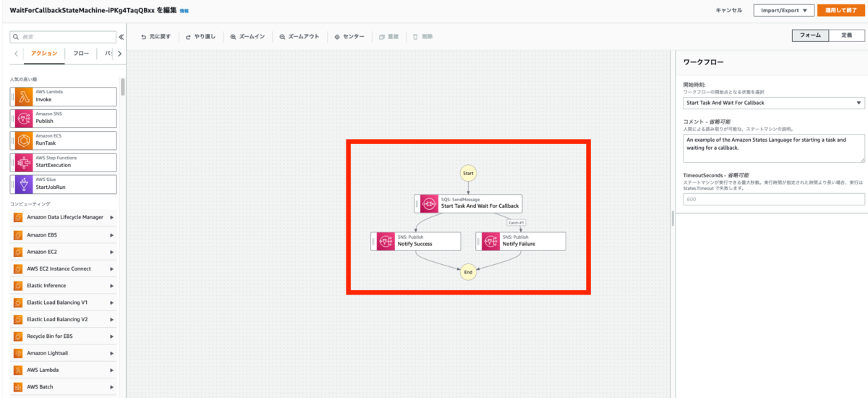Focus the 検索 search field
The width and height of the screenshot is (868, 398).
pyautogui.click(x=63, y=36)
